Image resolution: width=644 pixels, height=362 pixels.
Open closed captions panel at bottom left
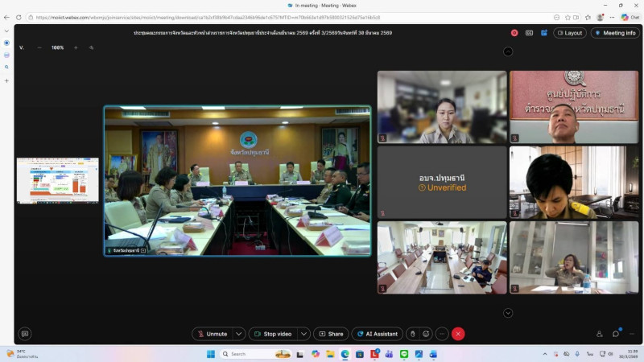(x=25, y=334)
